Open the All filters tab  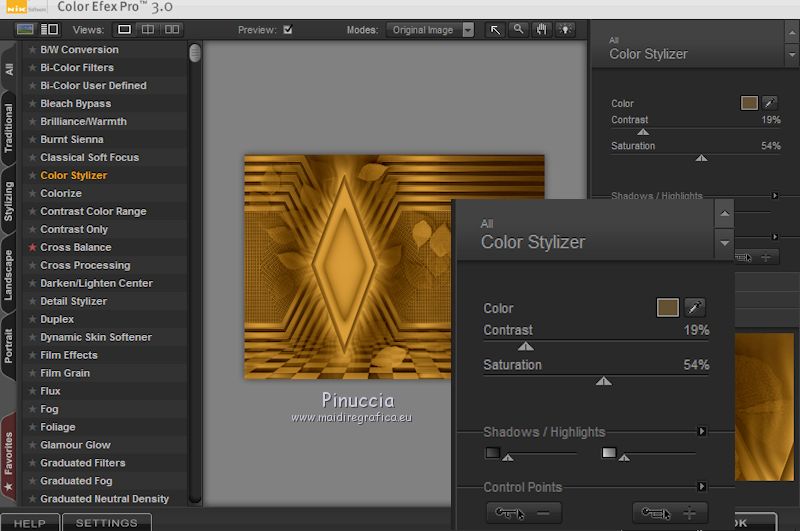click(x=9, y=69)
